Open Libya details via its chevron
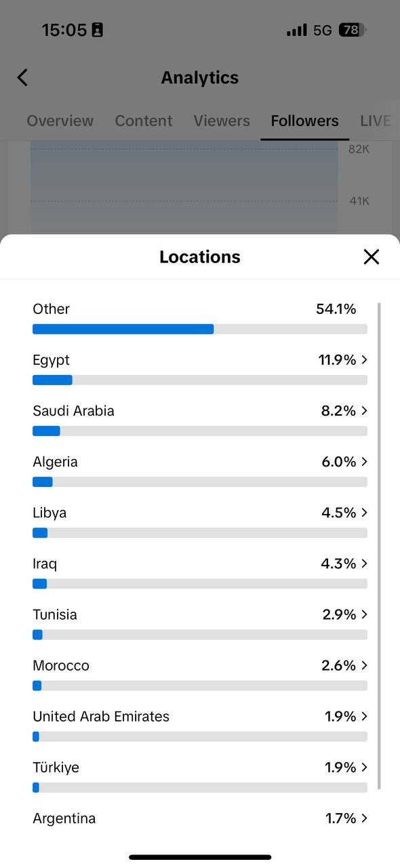This screenshot has width=400, height=868. click(365, 513)
